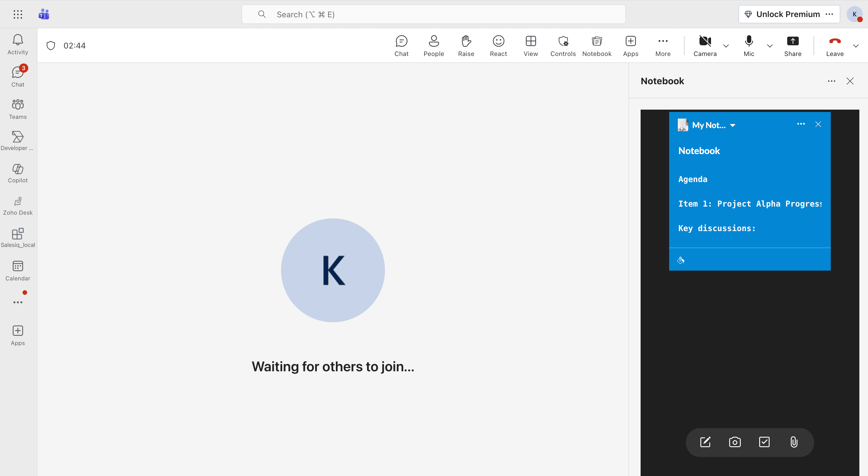Switch to Calendar in the sidebar
The width and height of the screenshot is (868, 476).
18,271
